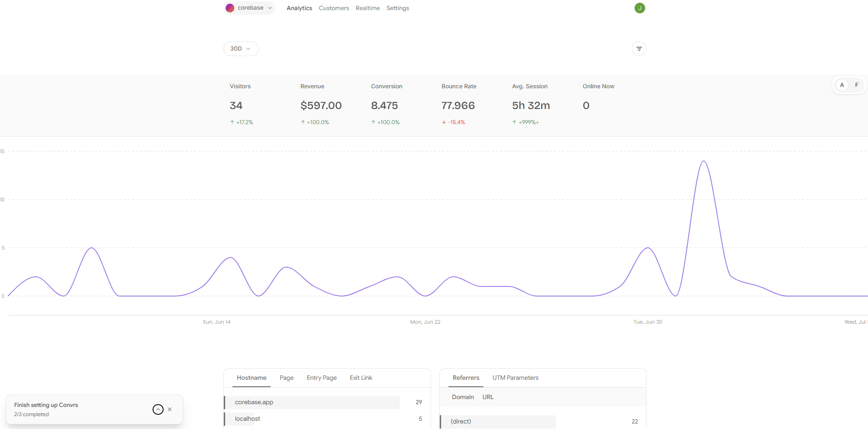This screenshot has width=868, height=429.
Task: Select the A toggle option
Action: [842, 85]
